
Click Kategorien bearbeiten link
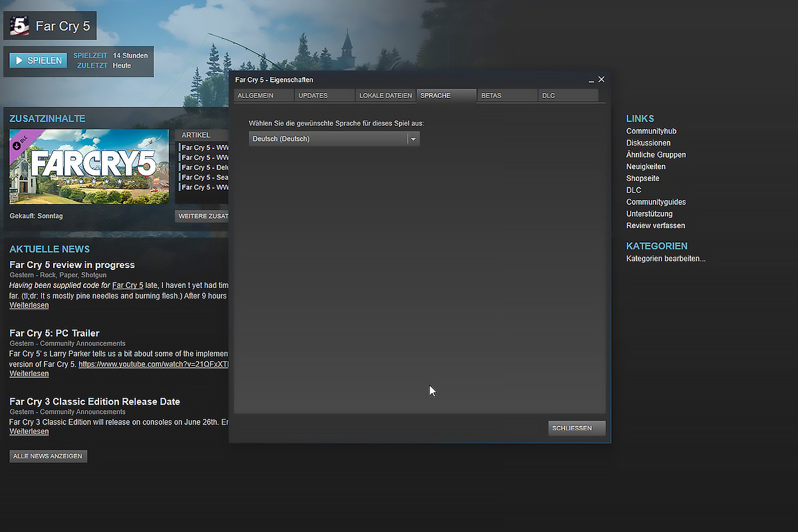(x=666, y=259)
